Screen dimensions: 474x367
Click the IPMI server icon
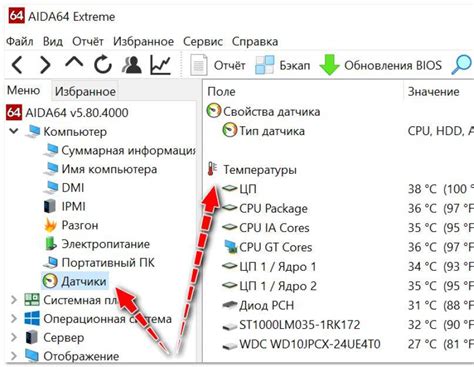click(x=50, y=206)
